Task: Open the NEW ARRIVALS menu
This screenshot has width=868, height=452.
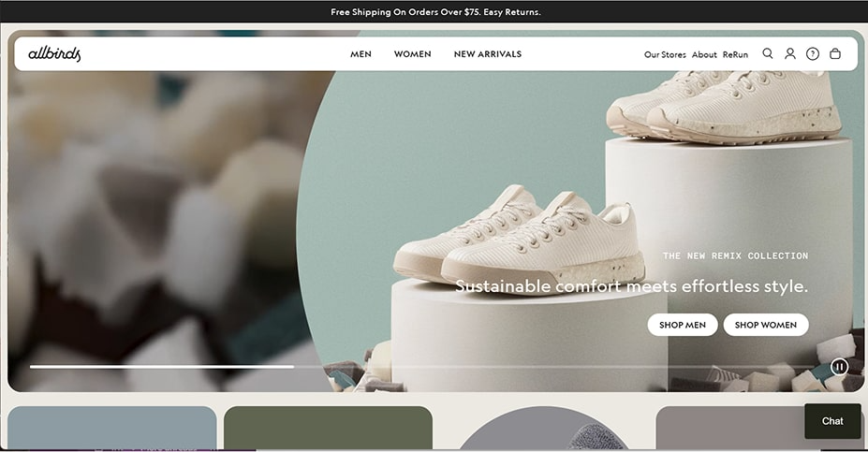Action: (x=488, y=54)
